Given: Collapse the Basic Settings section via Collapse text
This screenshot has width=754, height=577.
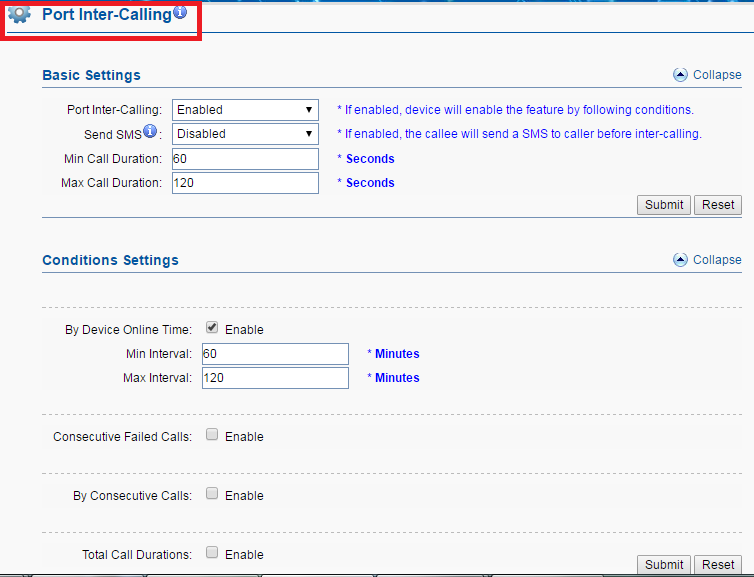Looking at the screenshot, I should pyautogui.click(x=717, y=75).
